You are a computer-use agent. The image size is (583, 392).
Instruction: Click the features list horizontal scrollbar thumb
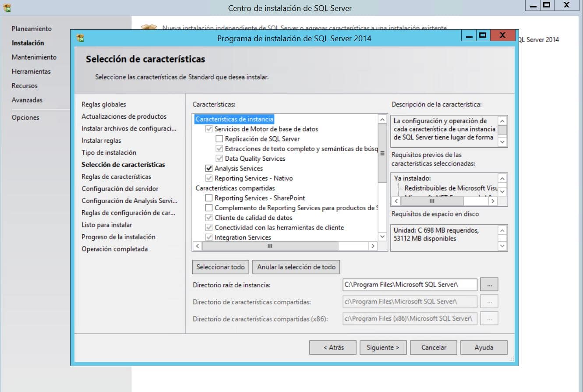click(x=270, y=246)
